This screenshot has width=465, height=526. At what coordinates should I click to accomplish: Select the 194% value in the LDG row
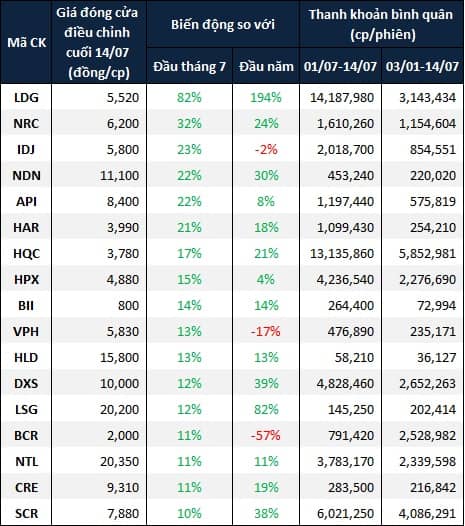pos(266,98)
